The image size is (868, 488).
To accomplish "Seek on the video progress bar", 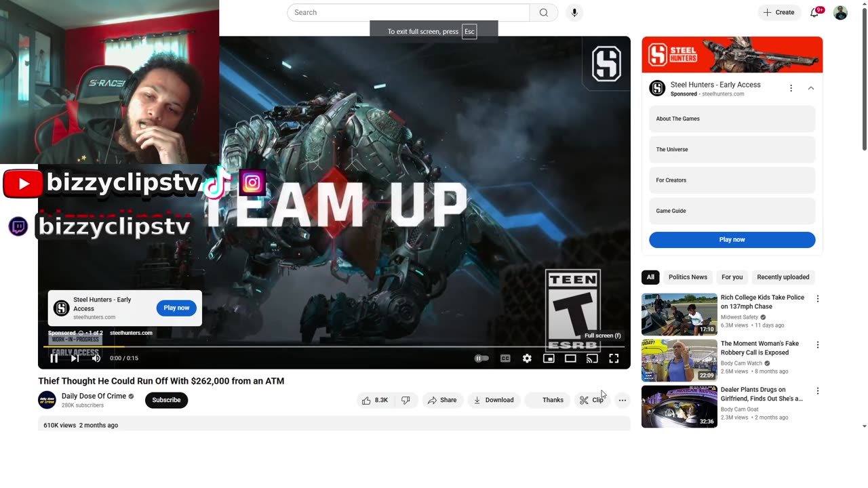I will (x=332, y=346).
